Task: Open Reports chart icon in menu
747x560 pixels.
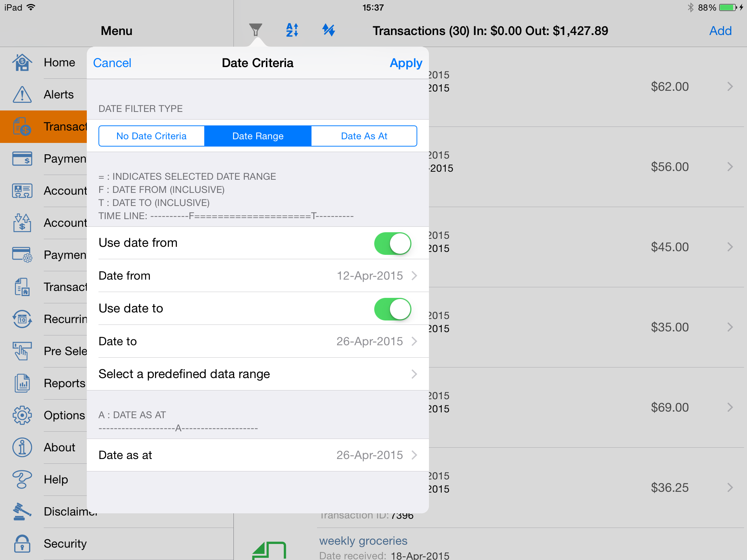Action: pyautogui.click(x=22, y=383)
